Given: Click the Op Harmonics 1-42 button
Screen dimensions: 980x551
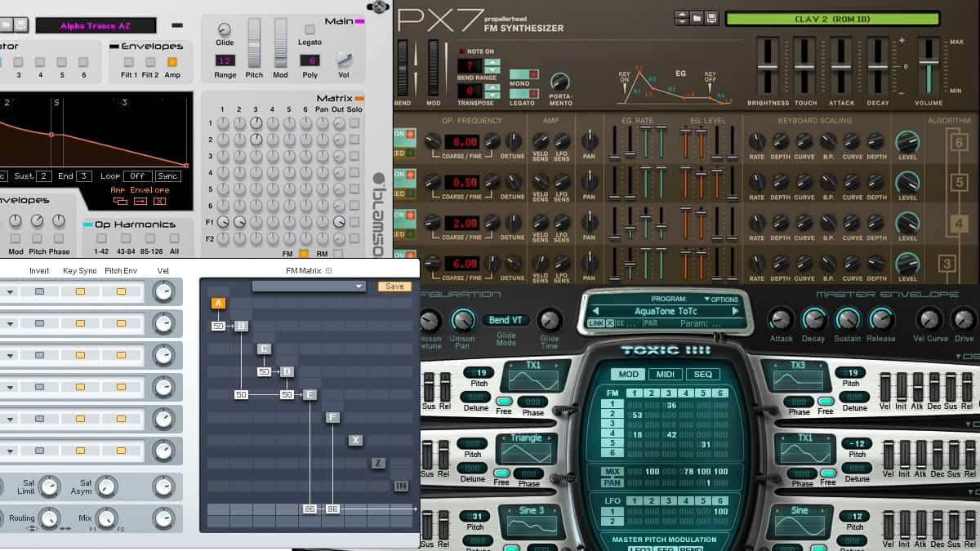Looking at the screenshot, I should 101,238.
